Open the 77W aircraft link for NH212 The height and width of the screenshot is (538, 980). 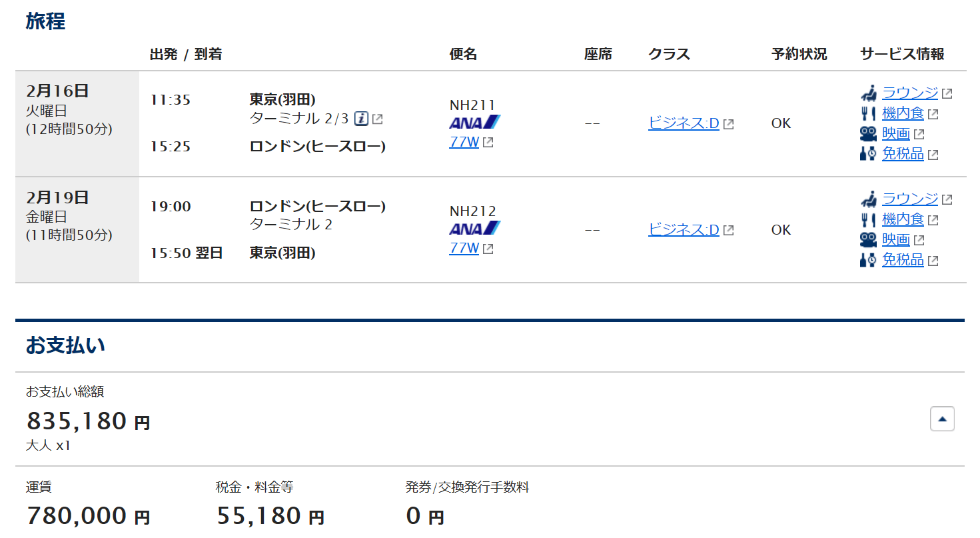[464, 248]
